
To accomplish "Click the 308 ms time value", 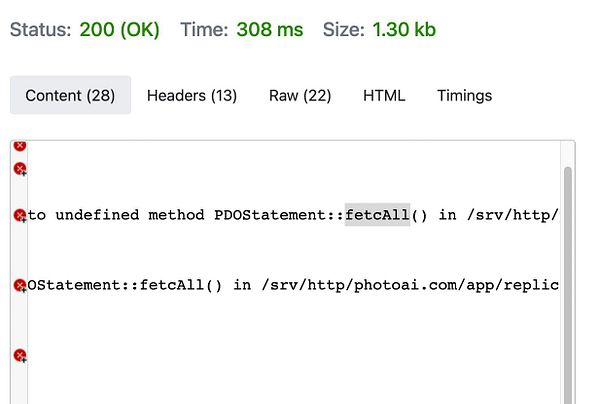I will (x=270, y=30).
